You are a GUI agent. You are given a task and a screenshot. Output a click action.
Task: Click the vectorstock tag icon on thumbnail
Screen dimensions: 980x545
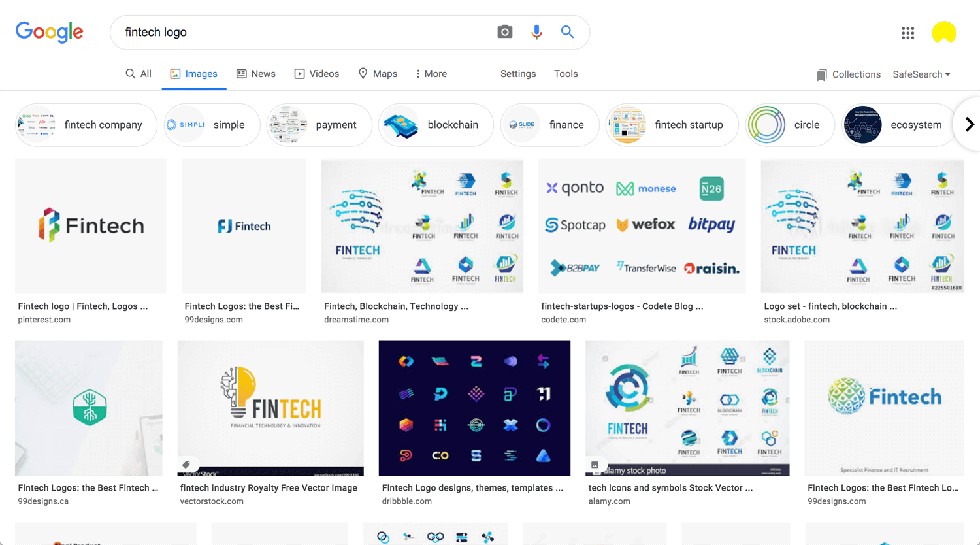pyautogui.click(x=186, y=465)
